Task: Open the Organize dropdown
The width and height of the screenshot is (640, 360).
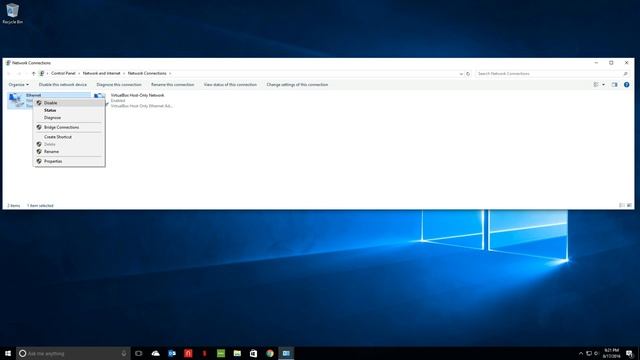Action: [x=18, y=84]
